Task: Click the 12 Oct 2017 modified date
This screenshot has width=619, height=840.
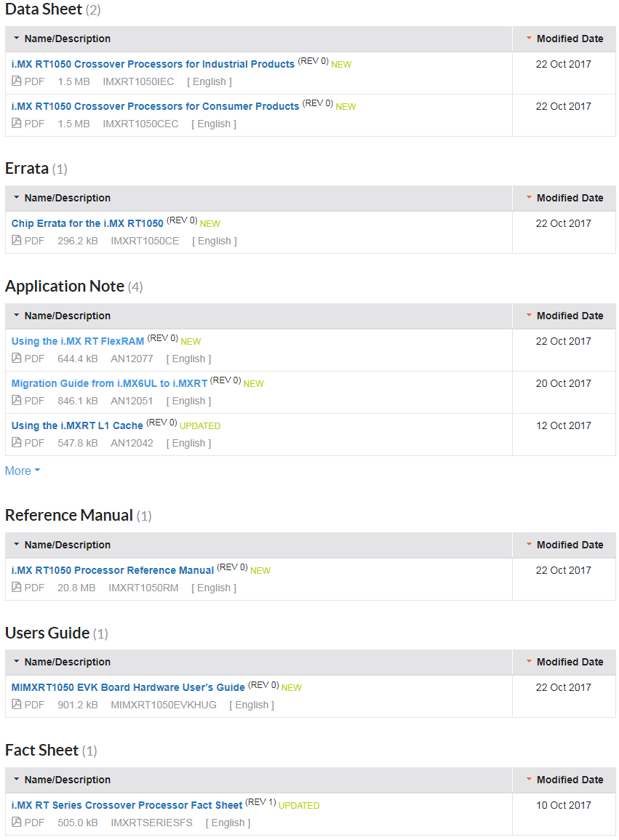Action: point(563,426)
